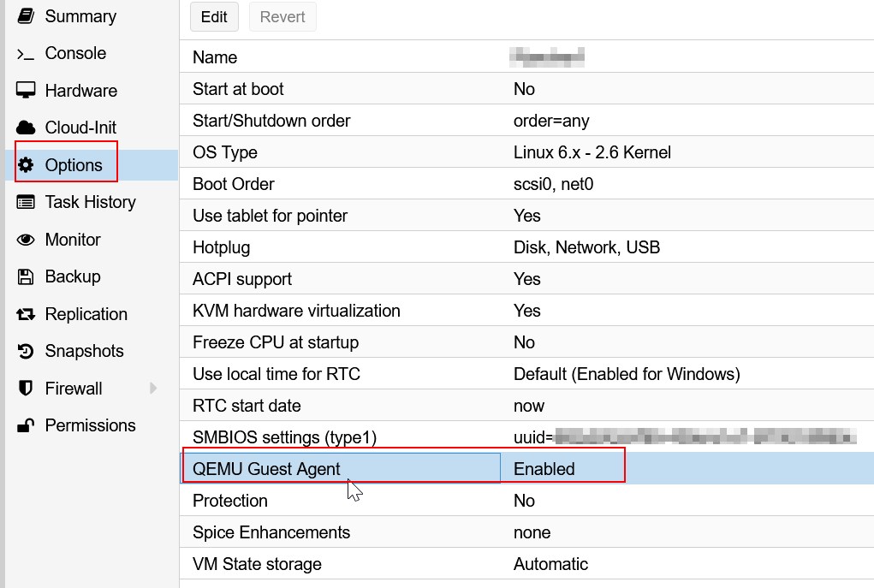This screenshot has height=588, width=874.
Task: Click the Cloud-Init cloud icon
Action: [26, 127]
